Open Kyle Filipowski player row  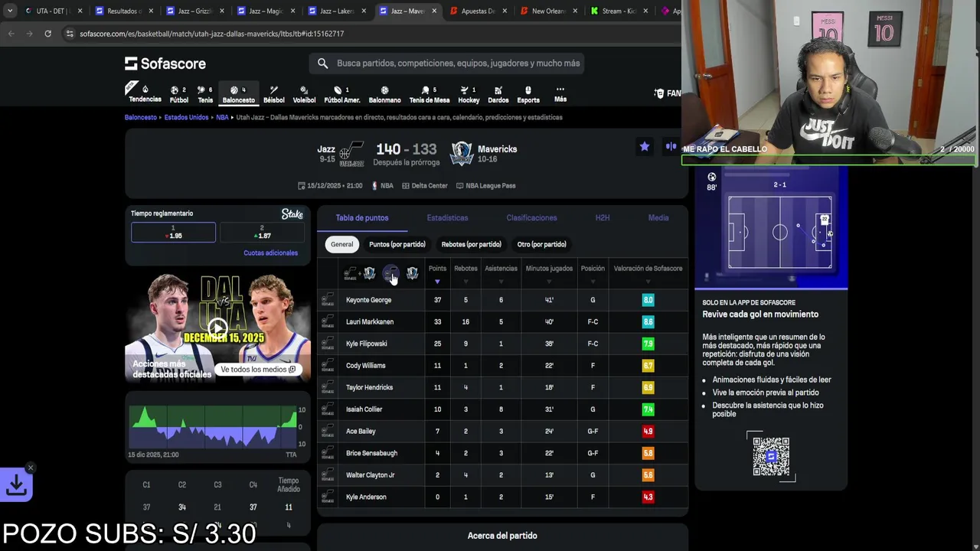[x=502, y=344]
